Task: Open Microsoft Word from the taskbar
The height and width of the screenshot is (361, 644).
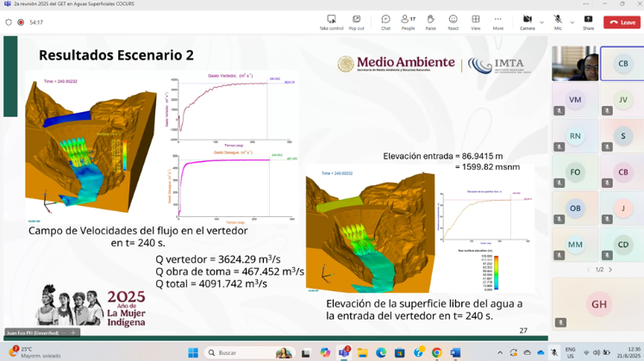Action: click(455, 352)
